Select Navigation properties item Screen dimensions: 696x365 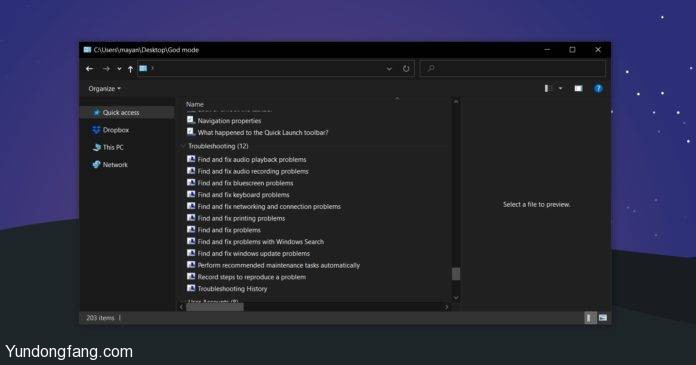[x=229, y=121]
